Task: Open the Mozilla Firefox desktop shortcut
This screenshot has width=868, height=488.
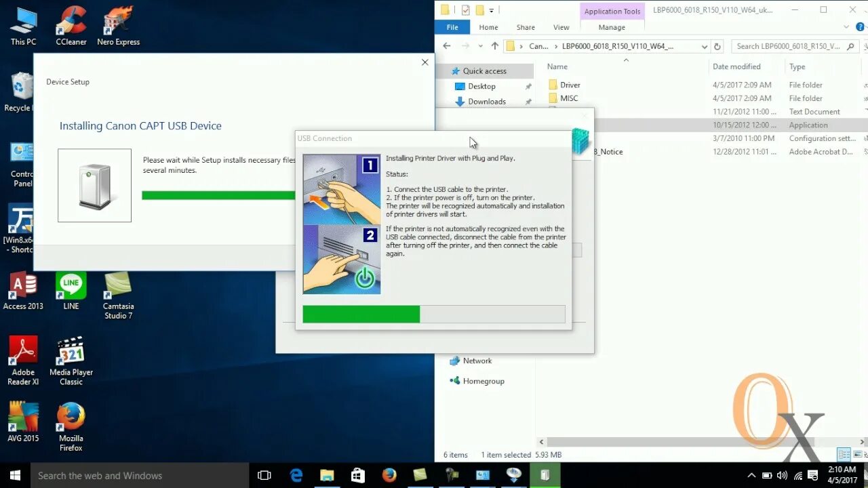Action: 71,427
